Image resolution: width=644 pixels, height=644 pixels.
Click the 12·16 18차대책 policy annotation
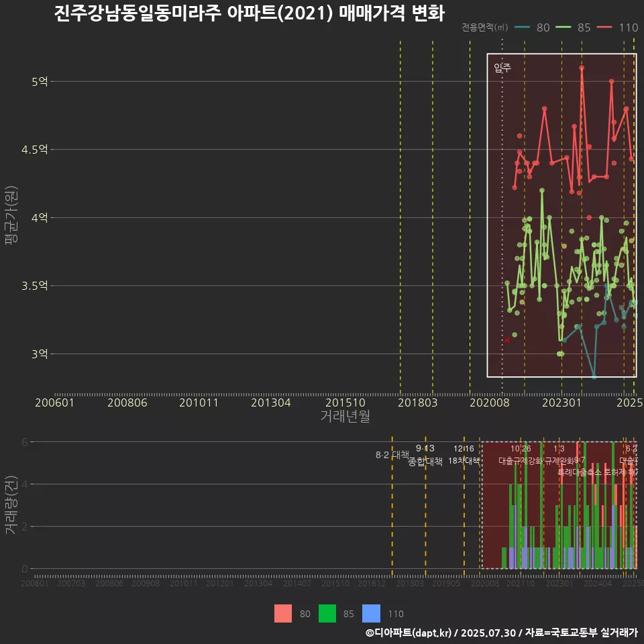click(x=464, y=455)
